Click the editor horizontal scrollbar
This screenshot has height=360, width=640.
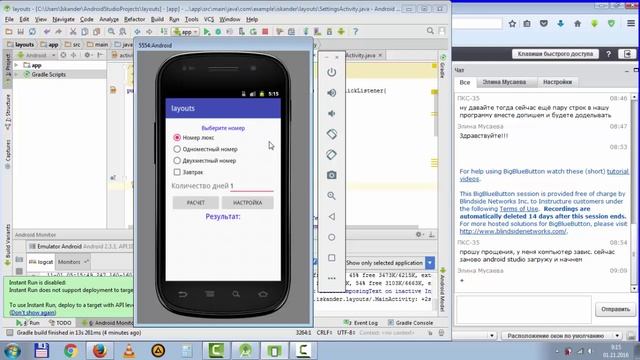click(273, 227)
